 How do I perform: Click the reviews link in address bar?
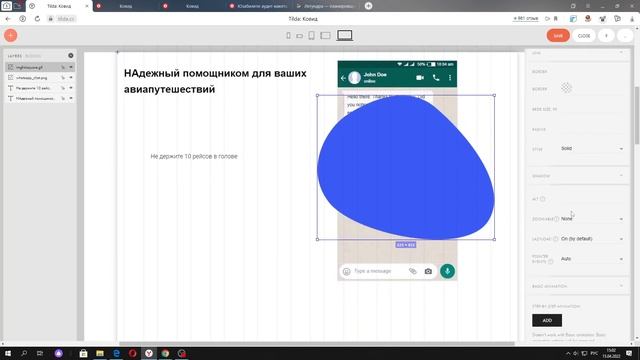(526, 19)
